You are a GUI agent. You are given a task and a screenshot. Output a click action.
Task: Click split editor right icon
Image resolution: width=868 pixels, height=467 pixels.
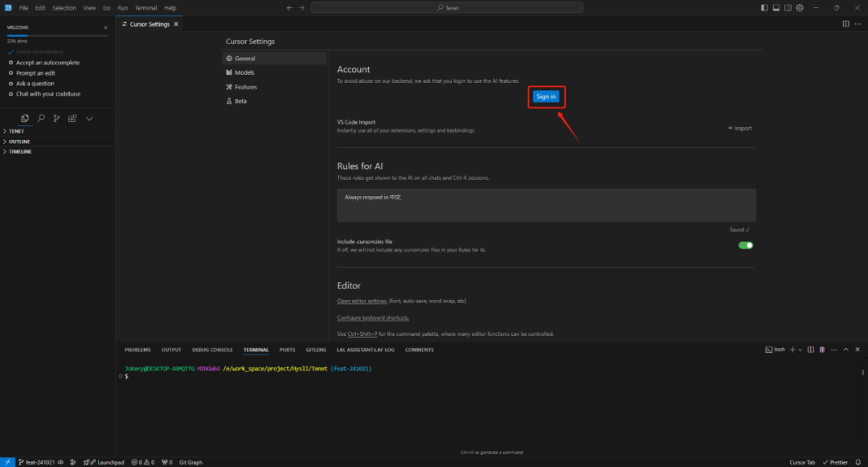[x=845, y=24]
